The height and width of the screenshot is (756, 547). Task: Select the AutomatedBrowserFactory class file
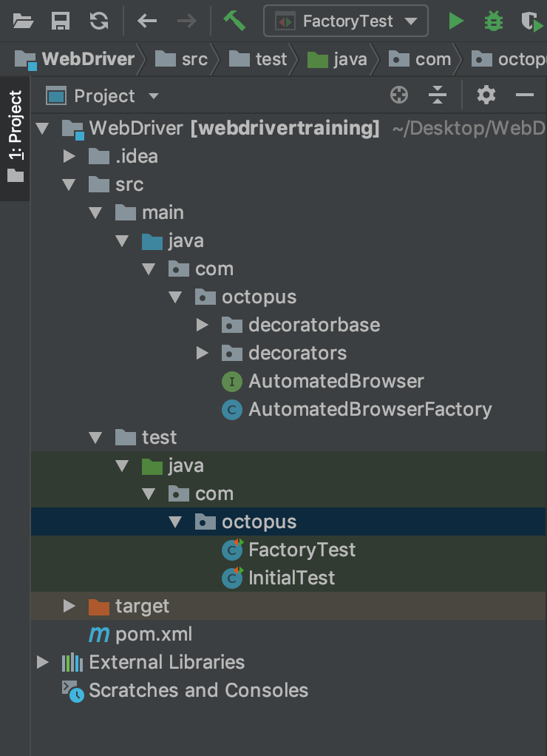(370, 409)
